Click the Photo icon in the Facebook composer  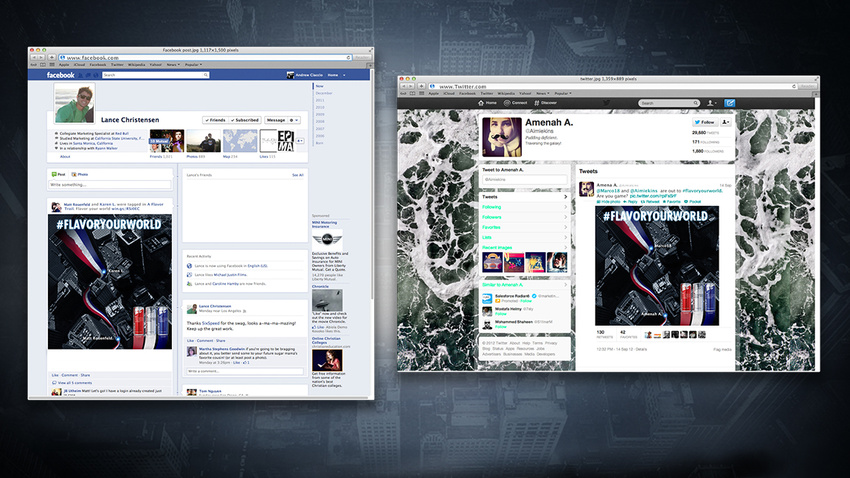(74, 175)
